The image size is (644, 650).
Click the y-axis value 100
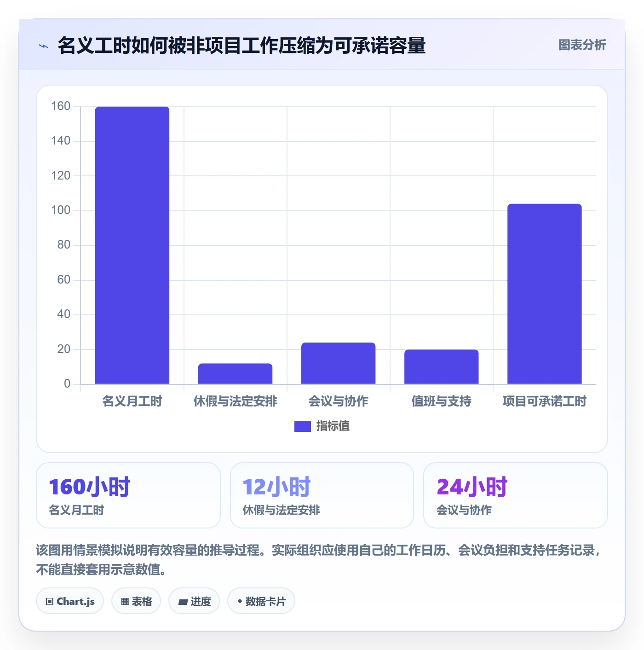(61, 210)
